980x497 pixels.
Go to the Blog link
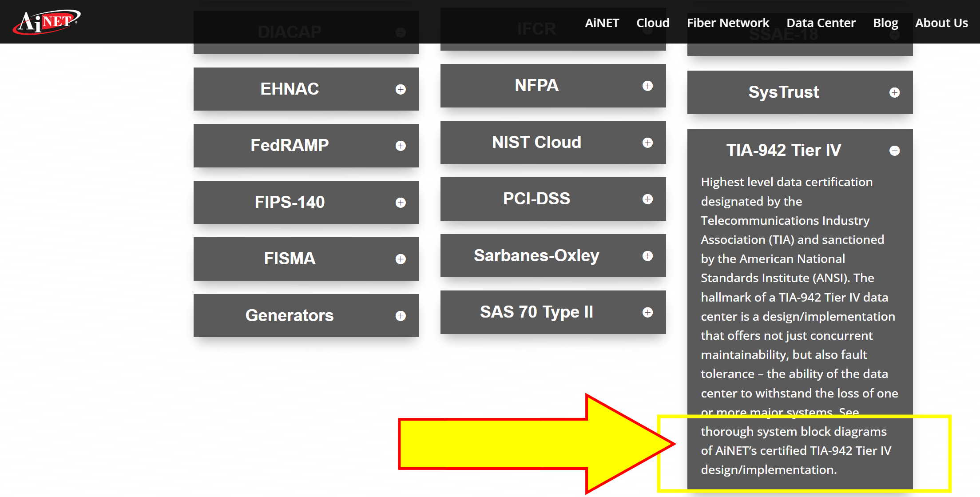tap(885, 23)
